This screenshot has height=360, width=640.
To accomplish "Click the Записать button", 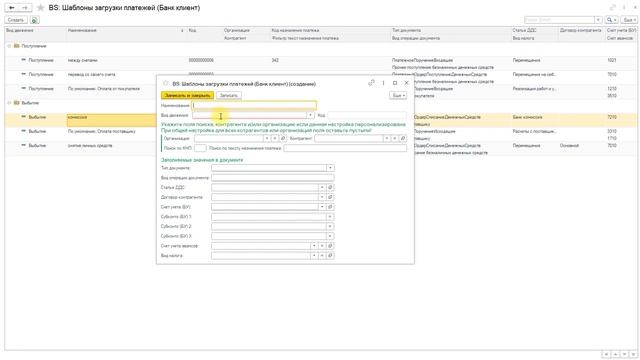I will (229, 96).
